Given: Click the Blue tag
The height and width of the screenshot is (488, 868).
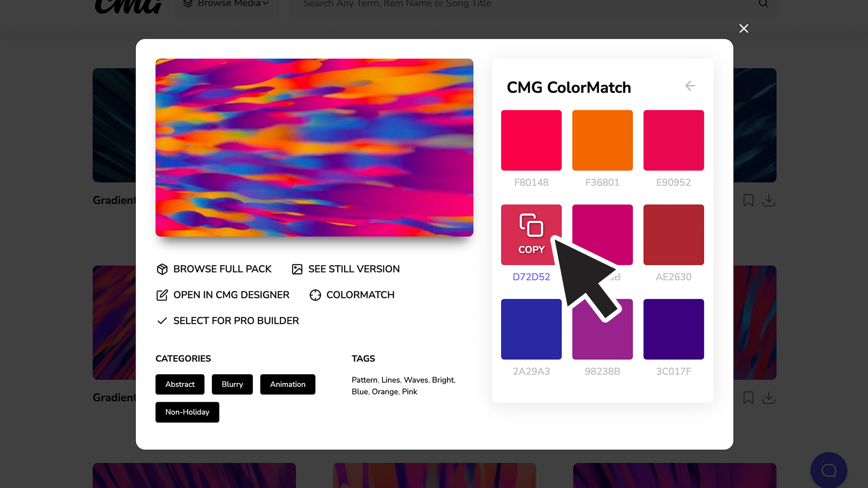Looking at the screenshot, I should (x=360, y=392).
